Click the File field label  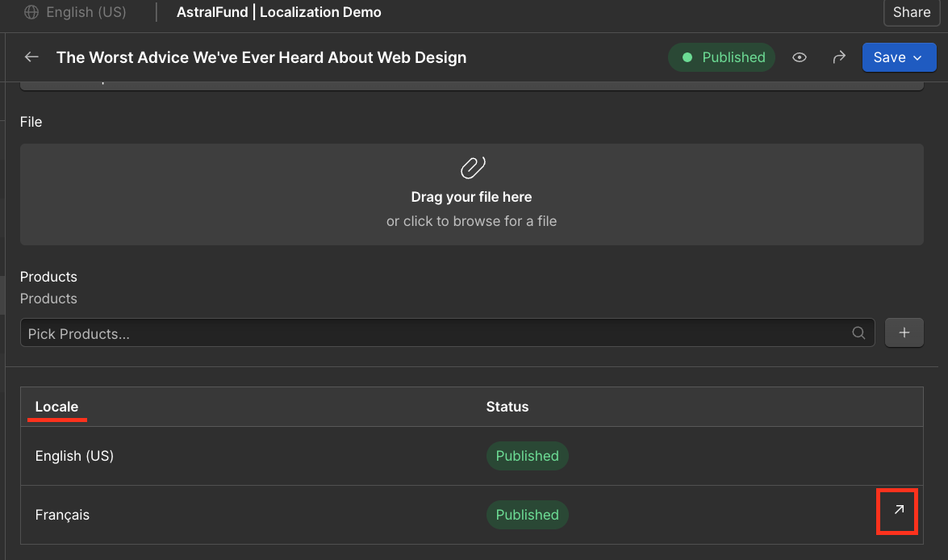(31, 122)
